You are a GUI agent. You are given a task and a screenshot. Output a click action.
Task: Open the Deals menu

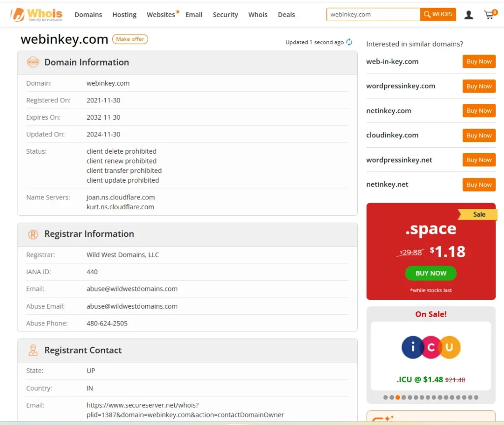(286, 15)
